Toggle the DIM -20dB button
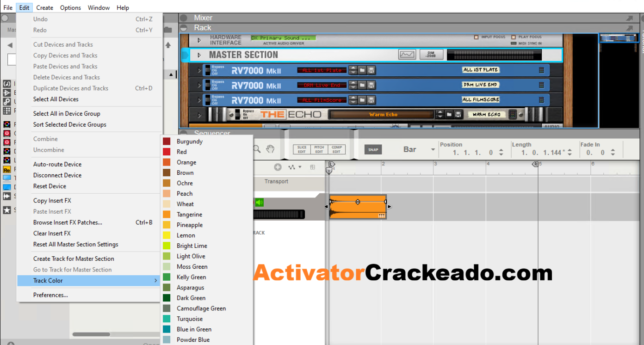 [x=431, y=55]
